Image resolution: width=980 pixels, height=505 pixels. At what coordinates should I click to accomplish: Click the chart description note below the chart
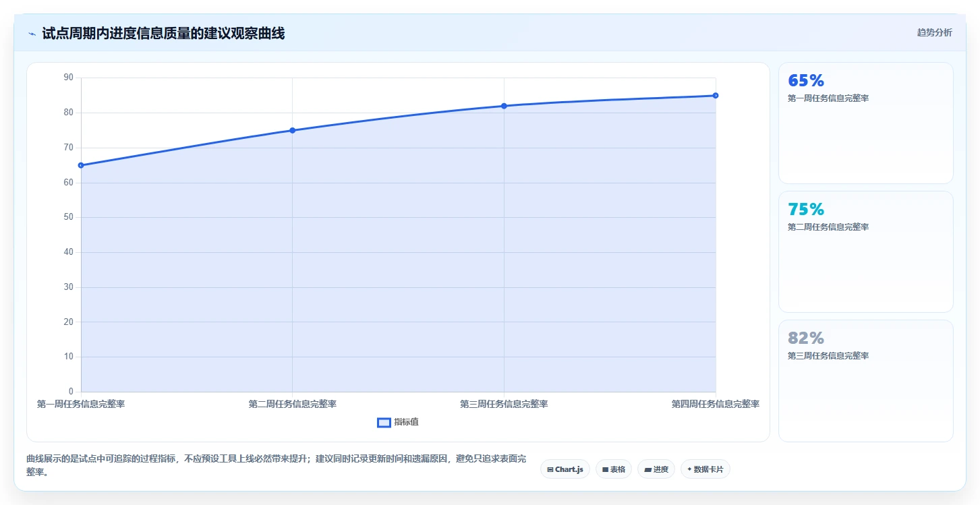coord(277,465)
